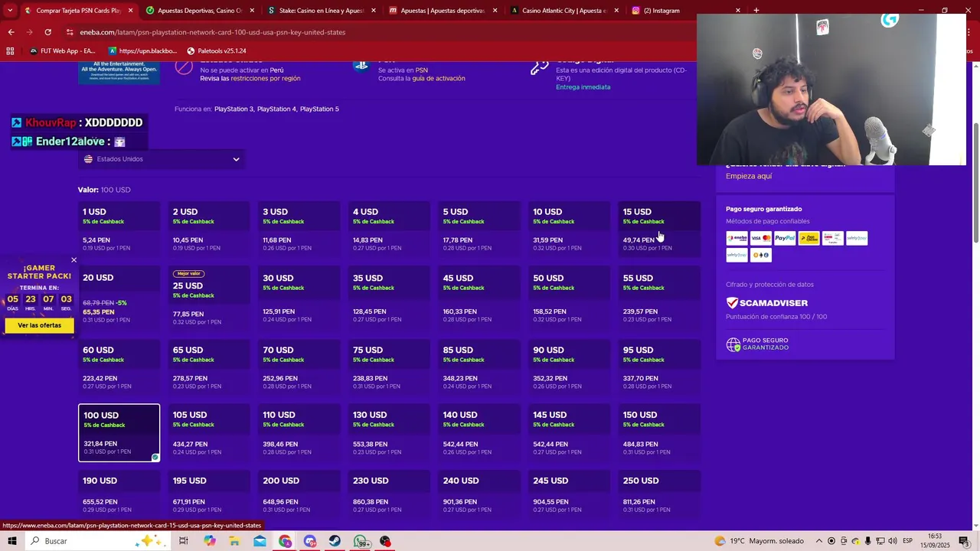Close the Instagram tab
Screen dimensions: 980x551
pos(738,11)
